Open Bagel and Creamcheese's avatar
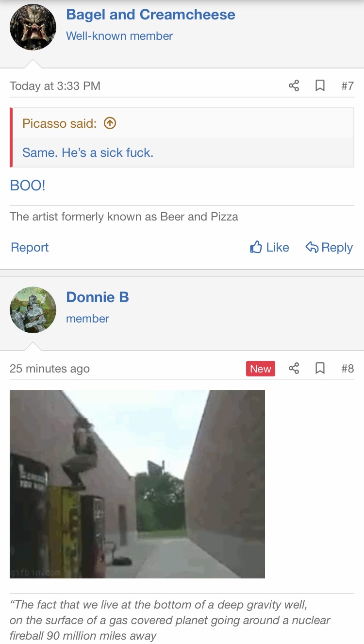 point(33,27)
